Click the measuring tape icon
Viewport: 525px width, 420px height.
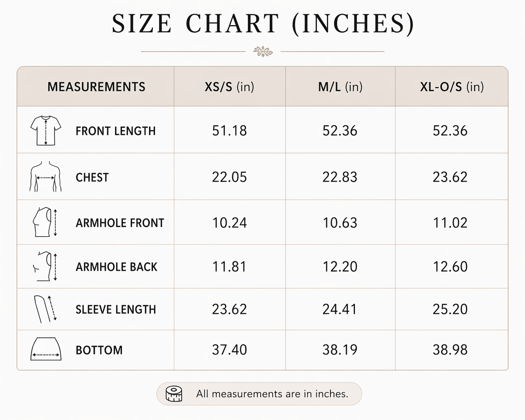click(174, 394)
